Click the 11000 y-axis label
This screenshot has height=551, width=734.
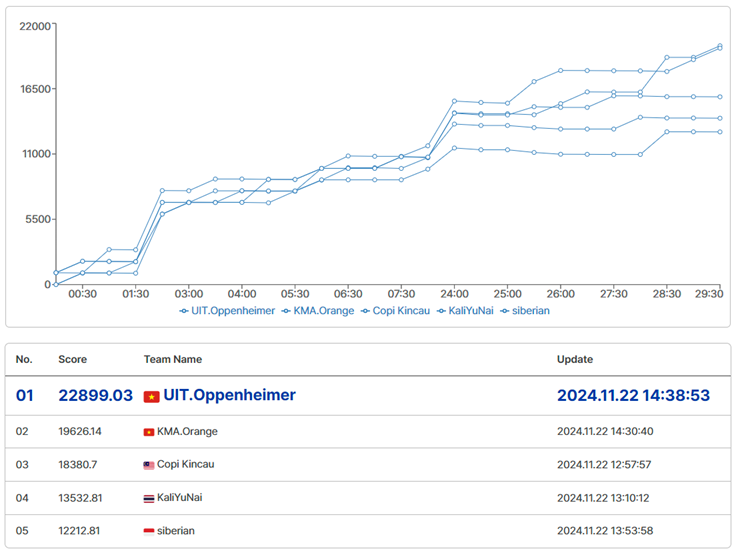tap(37, 154)
